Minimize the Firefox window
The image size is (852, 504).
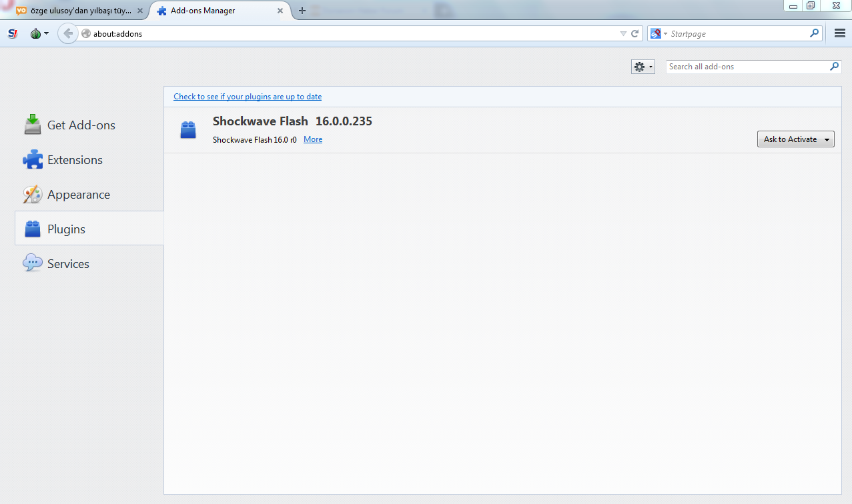[793, 5]
